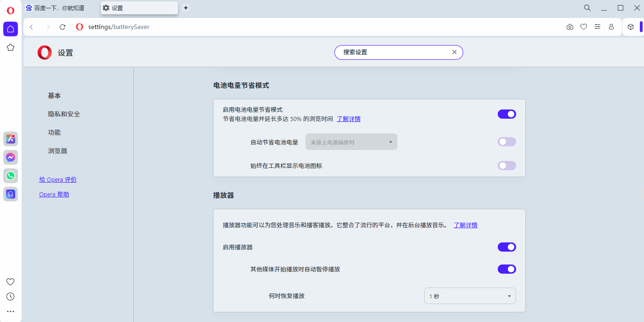Open the Aria AI sidebar icon
The width and height of the screenshot is (644, 322).
11,139
